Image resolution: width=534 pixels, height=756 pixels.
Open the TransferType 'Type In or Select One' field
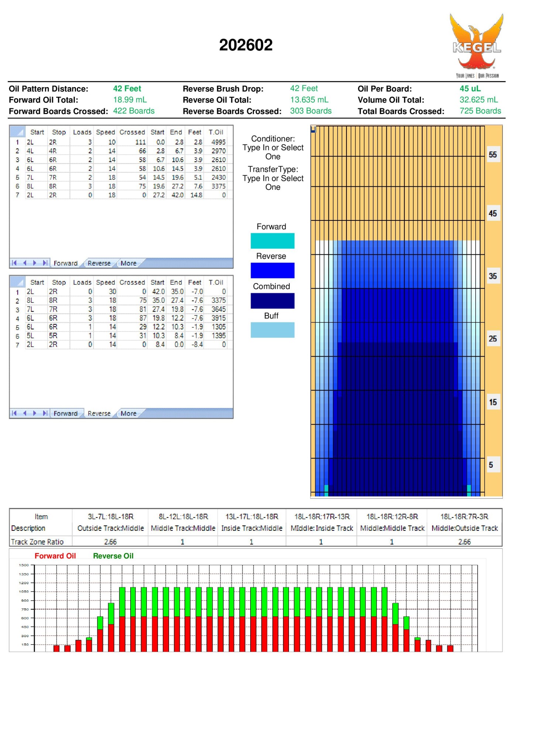[273, 182]
